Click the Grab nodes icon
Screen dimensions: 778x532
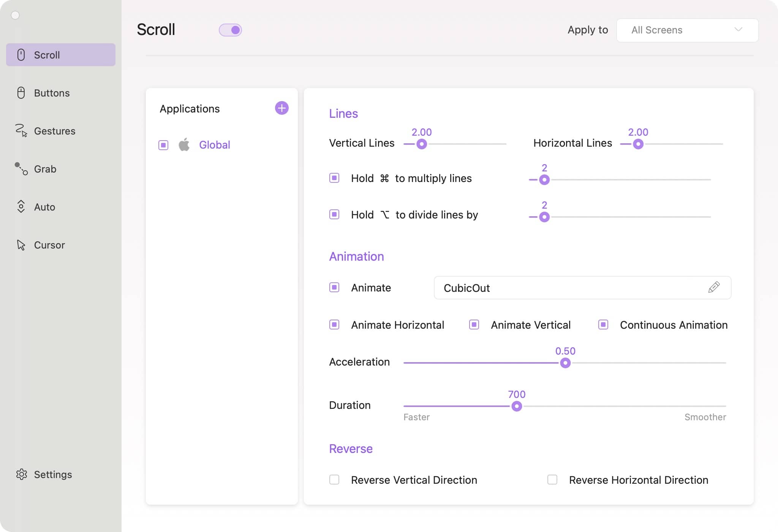tap(21, 169)
